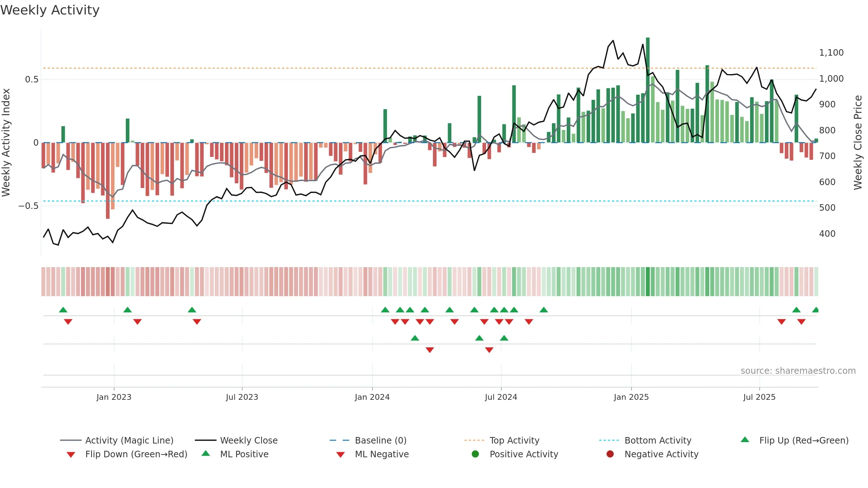Viewport: 868px width, 488px height.
Task: Click the last flip-down marker after Jul 2025
Action: [x=801, y=321]
